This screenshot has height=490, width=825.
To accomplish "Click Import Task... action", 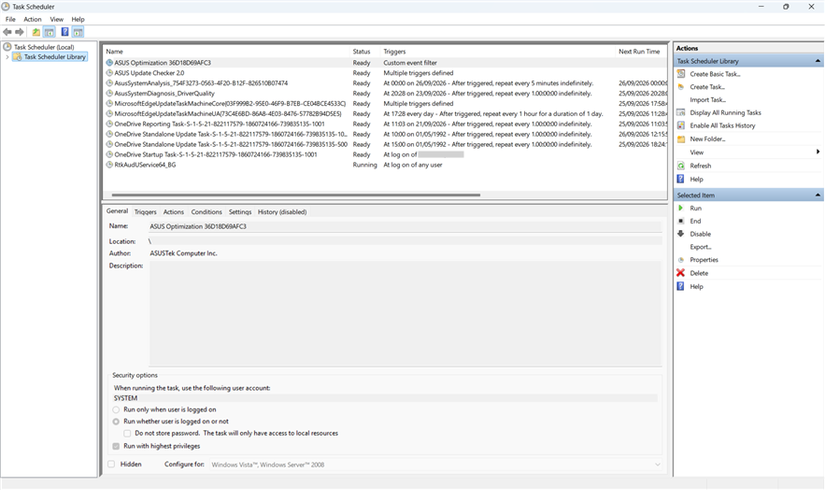I will (708, 100).
